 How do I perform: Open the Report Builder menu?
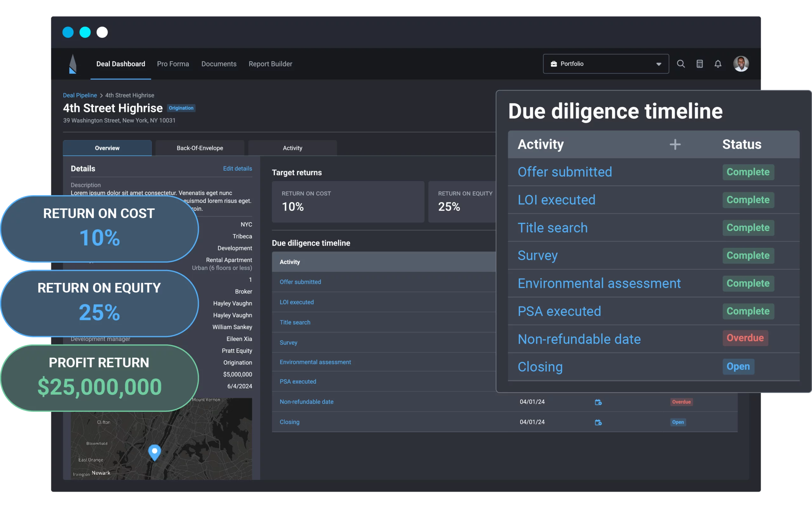point(270,64)
